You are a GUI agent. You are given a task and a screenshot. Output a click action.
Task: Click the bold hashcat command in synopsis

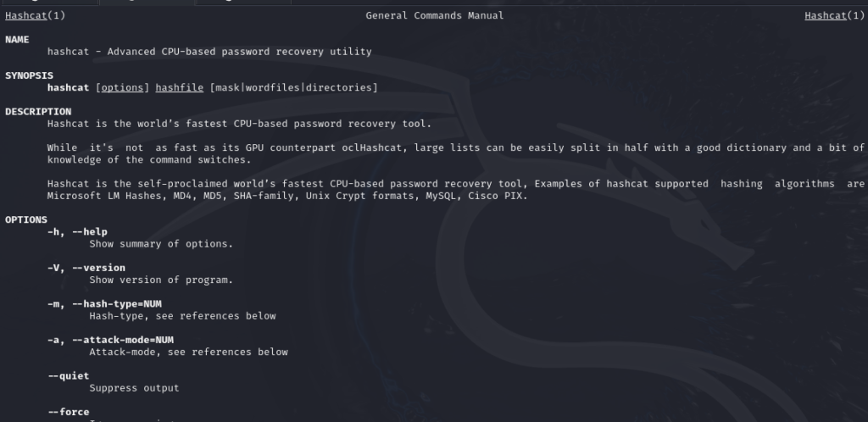coord(68,87)
